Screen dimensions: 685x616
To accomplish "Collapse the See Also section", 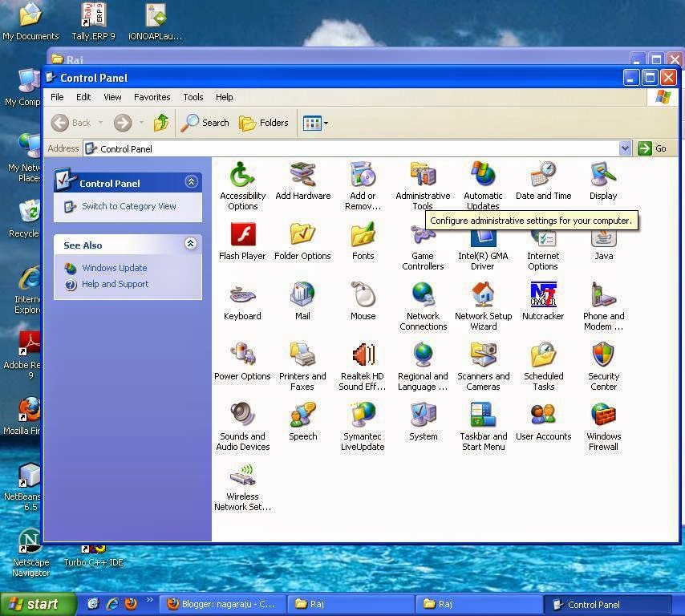I will pyautogui.click(x=190, y=244).
